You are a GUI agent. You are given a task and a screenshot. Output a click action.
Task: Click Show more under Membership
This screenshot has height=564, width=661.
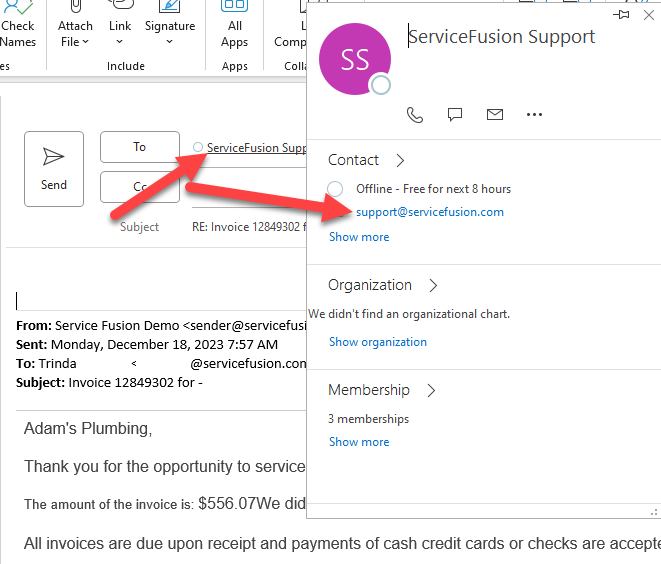pos(359,442)
